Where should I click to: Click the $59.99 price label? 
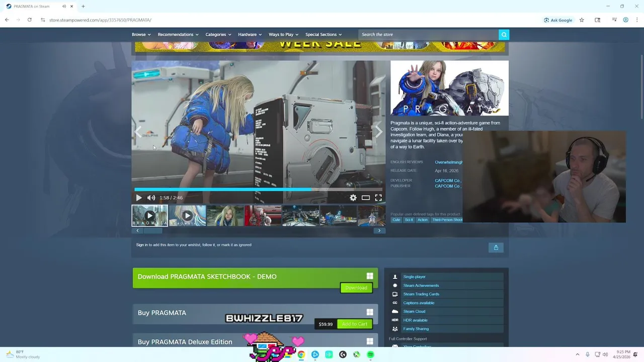[326, 324]
